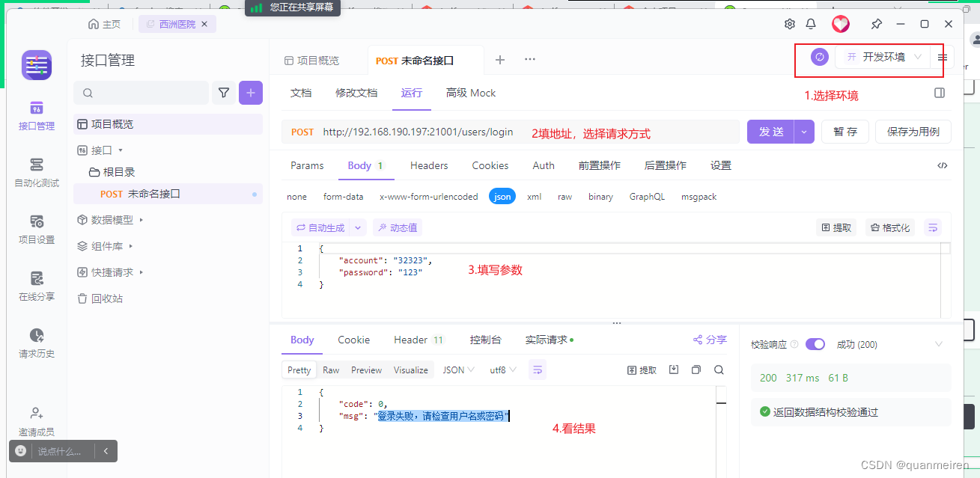Pin the window with pin icon
The image size is (980, 478).
(877, 24)
